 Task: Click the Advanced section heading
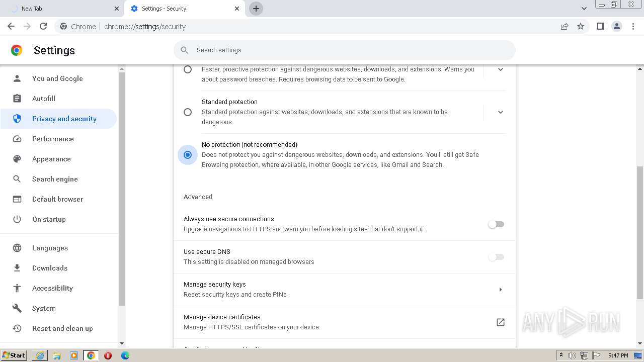198,197
